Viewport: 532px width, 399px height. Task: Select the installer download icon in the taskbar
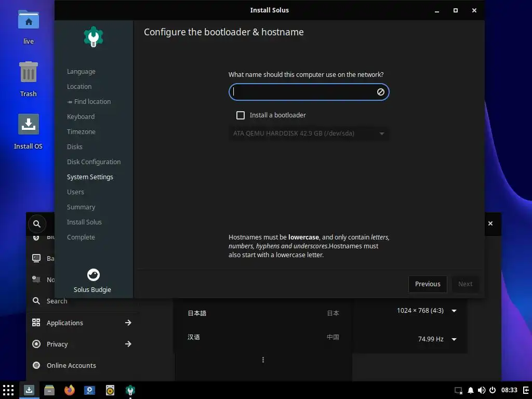pos(29,390)
